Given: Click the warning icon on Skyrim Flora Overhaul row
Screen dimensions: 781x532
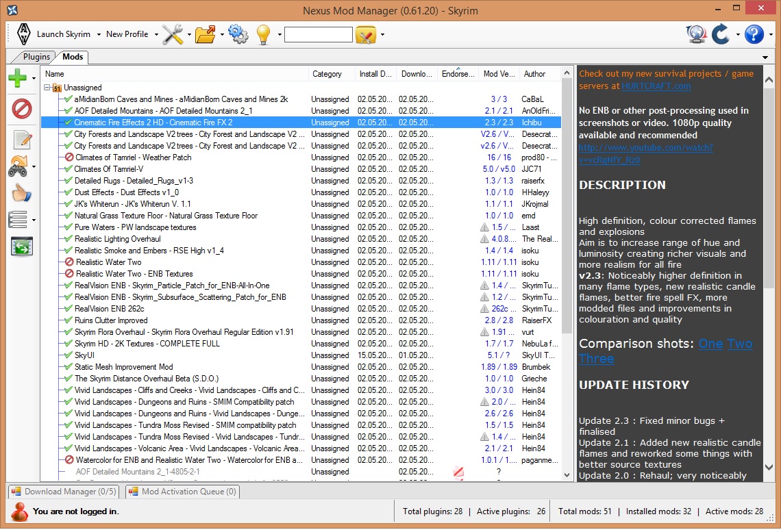Looking at the screenshot, I should 484,332.
